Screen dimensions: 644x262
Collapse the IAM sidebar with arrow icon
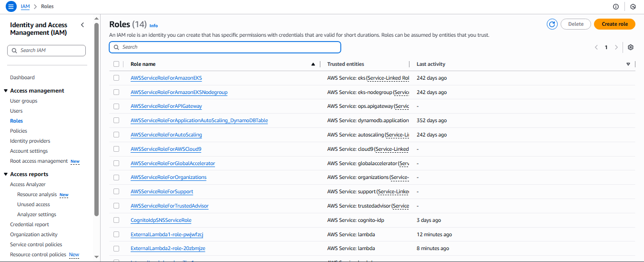82,25
